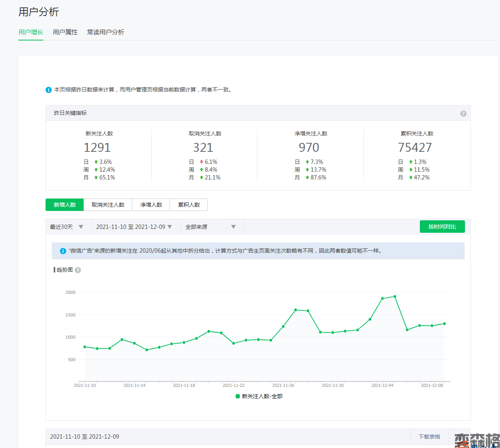Click info icon before 本页根据昨日数据来计算 notice
Image resolution: width=500 pixels, height=448 pixels.
pos(49,90)
